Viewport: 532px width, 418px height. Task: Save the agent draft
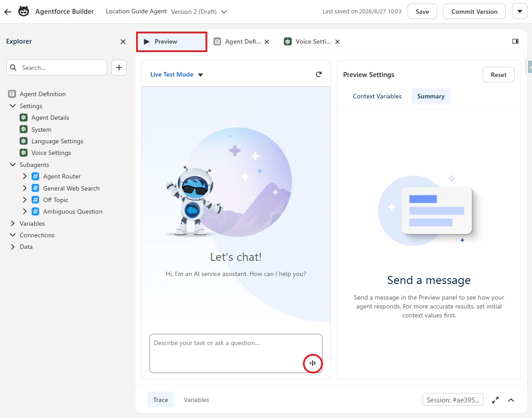pyautogui.click(x=422, y=12)
